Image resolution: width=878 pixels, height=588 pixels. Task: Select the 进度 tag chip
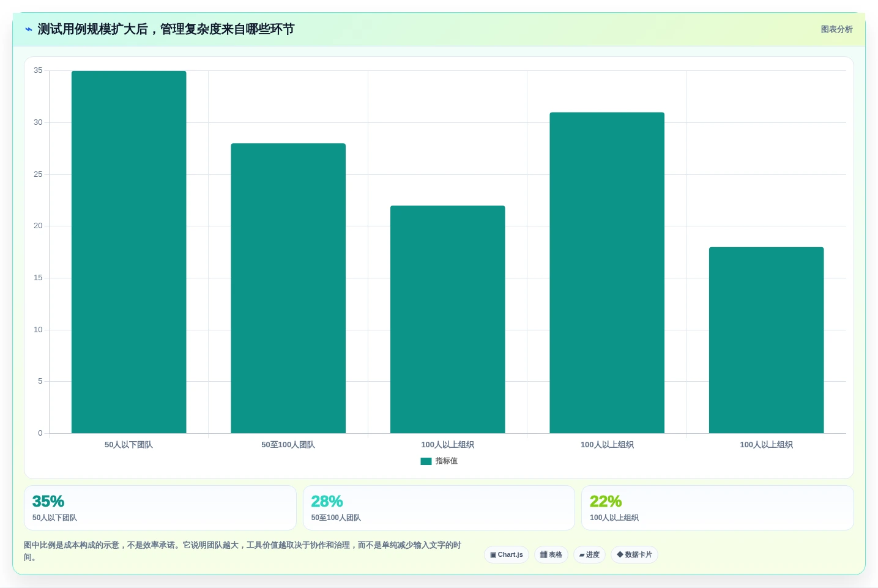point(589,555)
